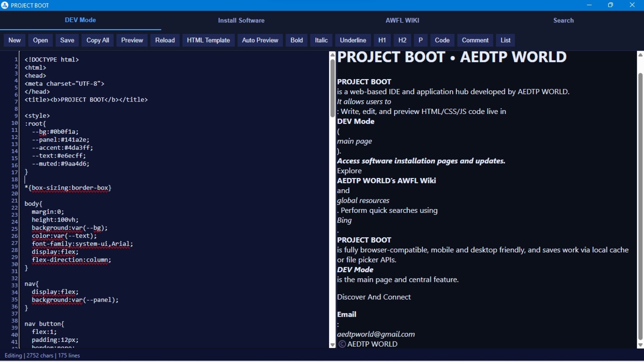Click the preview heading PROJECT BOOT • AEDTP WORLD
Viewport: 644px width, 362px height.
(452, 57)
